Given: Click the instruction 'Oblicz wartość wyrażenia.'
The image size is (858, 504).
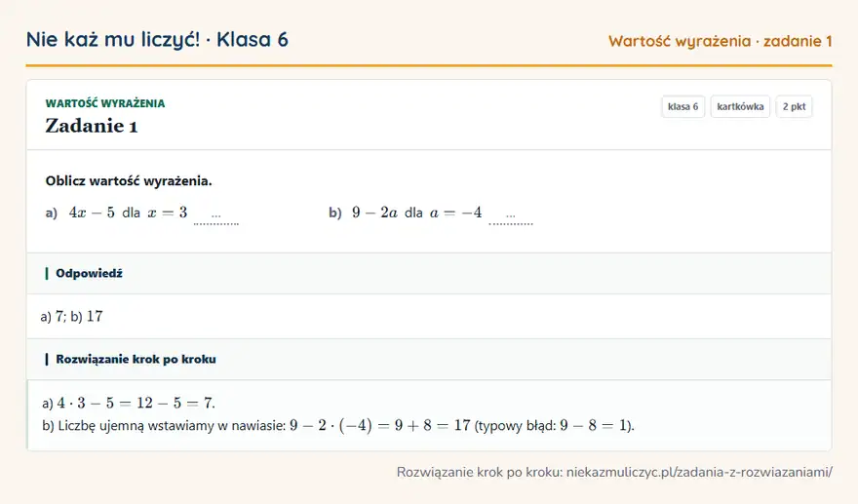Looking at the screenshot, I should [x=129, y=181].
